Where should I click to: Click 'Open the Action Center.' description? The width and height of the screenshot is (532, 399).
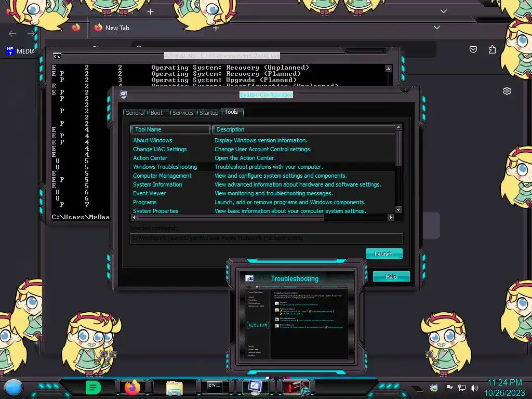click(245, 158)
